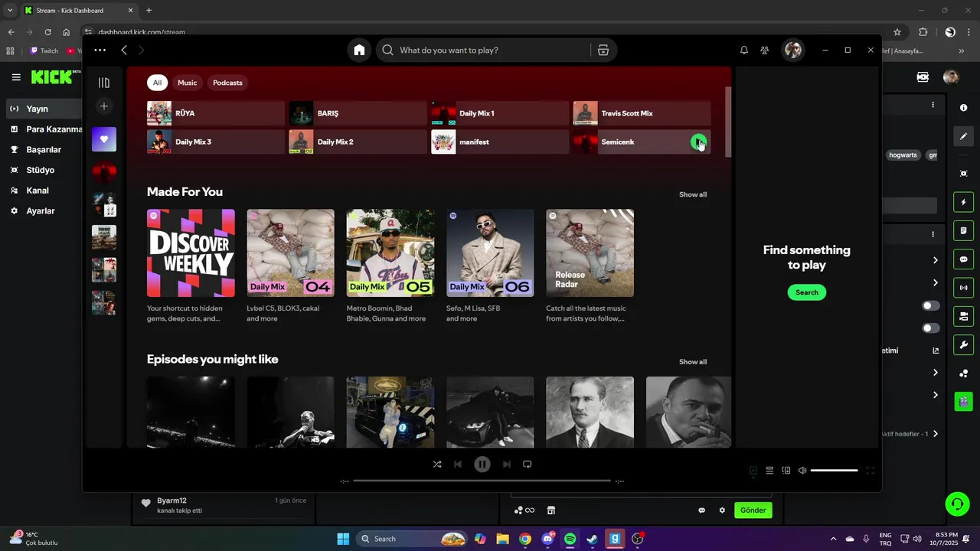The image size is (980, 551).
Task: Open Başarılar in Kick sidebar
Action: [42, 150]
